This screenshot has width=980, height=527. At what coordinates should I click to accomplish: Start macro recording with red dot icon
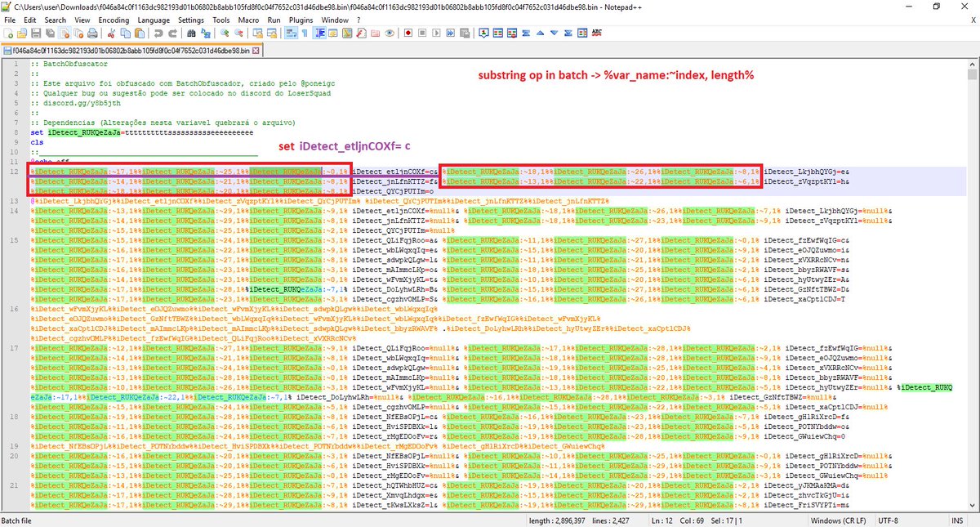408,33
